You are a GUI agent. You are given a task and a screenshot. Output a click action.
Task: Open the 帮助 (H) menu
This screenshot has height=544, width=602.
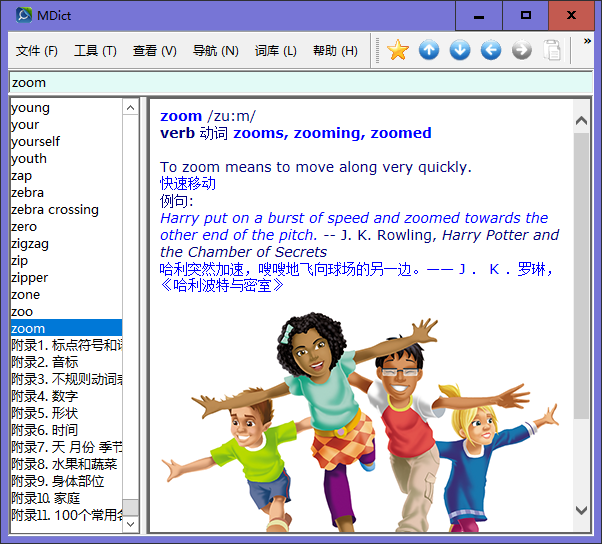click(x=335, y=51)
